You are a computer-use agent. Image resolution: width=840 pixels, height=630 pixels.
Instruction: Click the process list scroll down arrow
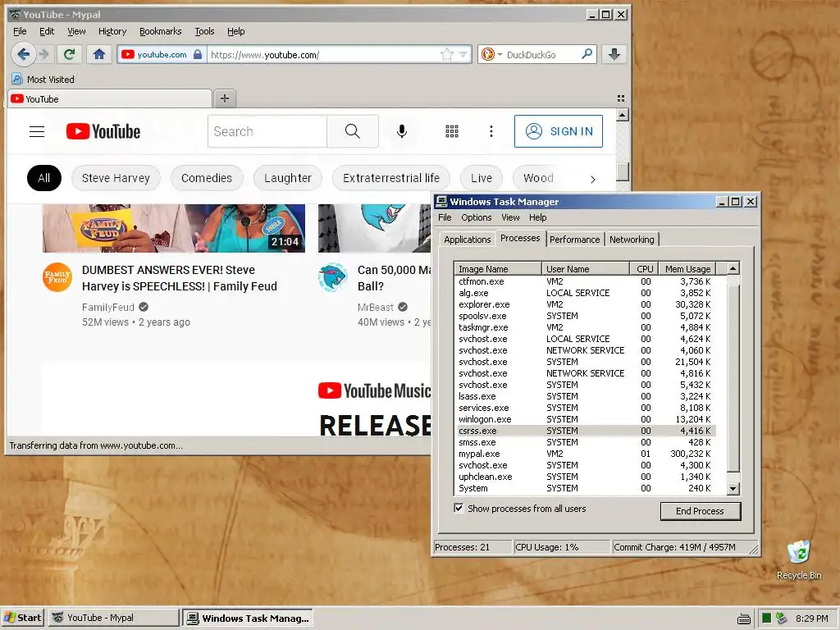733,489
